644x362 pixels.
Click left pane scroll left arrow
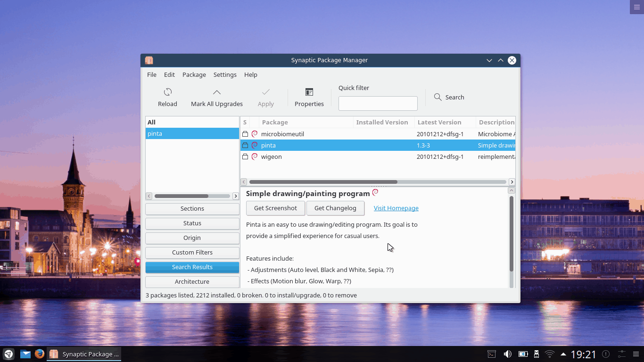pos(149,196)
